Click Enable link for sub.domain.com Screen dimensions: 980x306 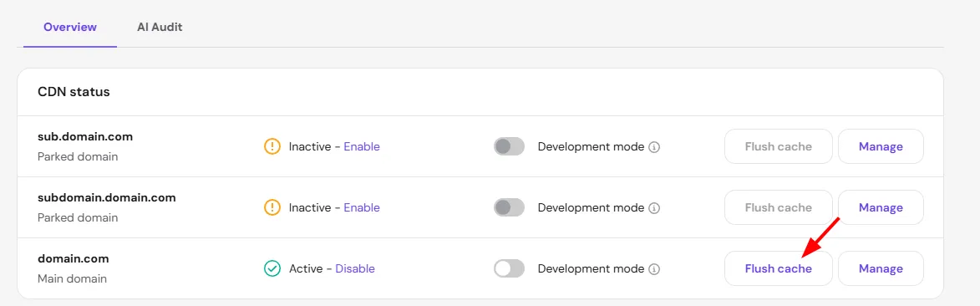tap(362, 146)
